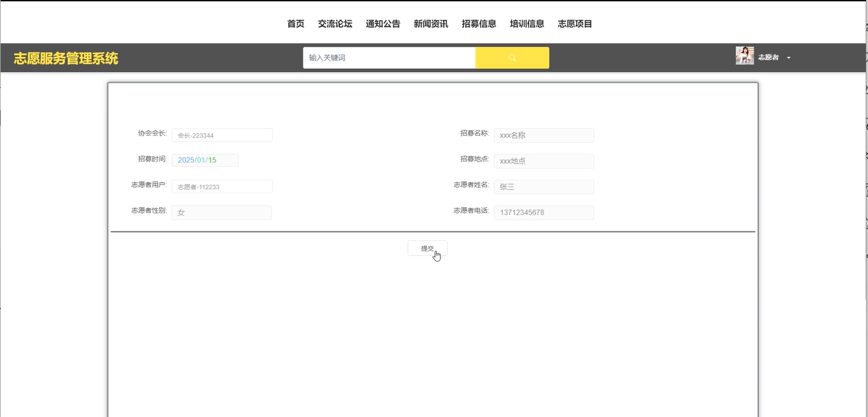Viewport: 868px width, 417px height.
Task: Click the 志愿者 username text in header
Action: [x=768, y=58]
